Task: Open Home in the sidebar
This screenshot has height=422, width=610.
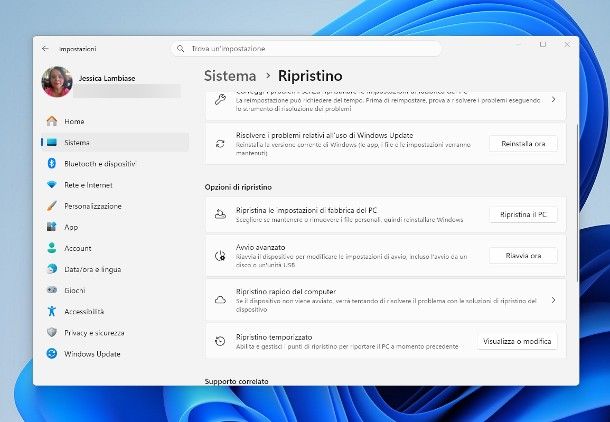Action: coord(115,121)
